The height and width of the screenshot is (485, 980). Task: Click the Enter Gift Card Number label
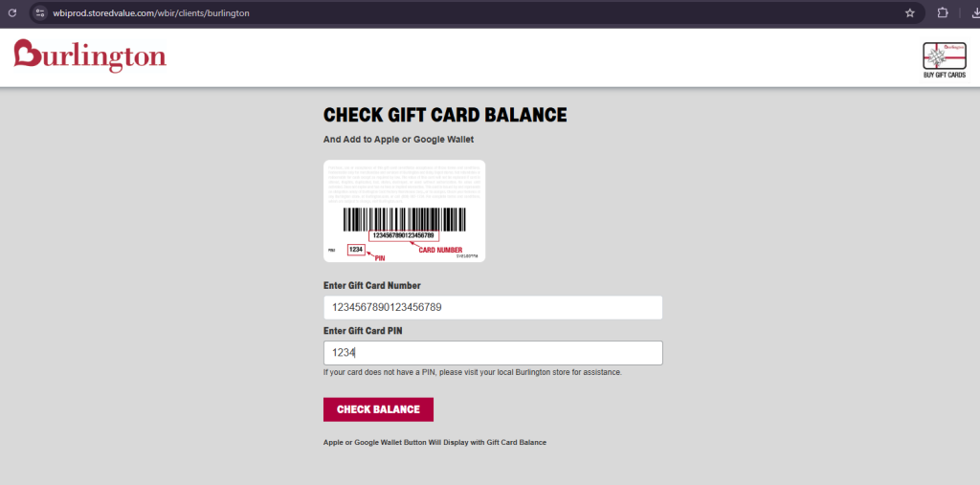point(372,286)
